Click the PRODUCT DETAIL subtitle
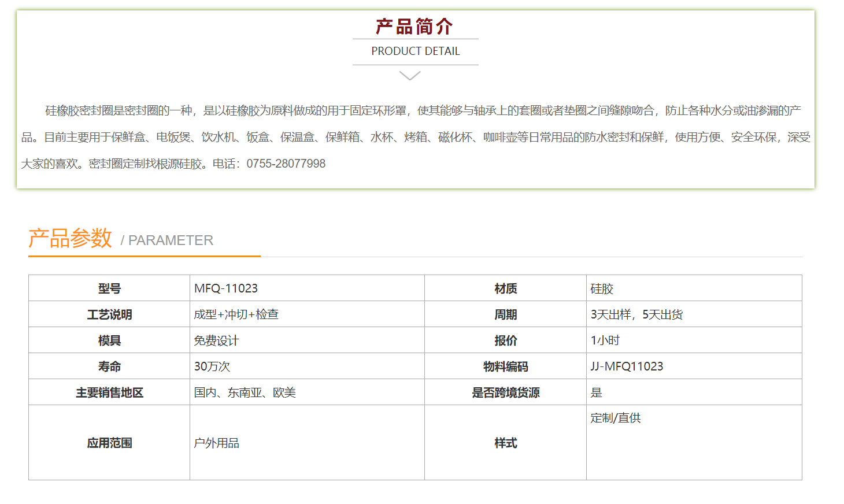Image resolution: width=844 pixels, height=504 pixels. coord(416,51)
